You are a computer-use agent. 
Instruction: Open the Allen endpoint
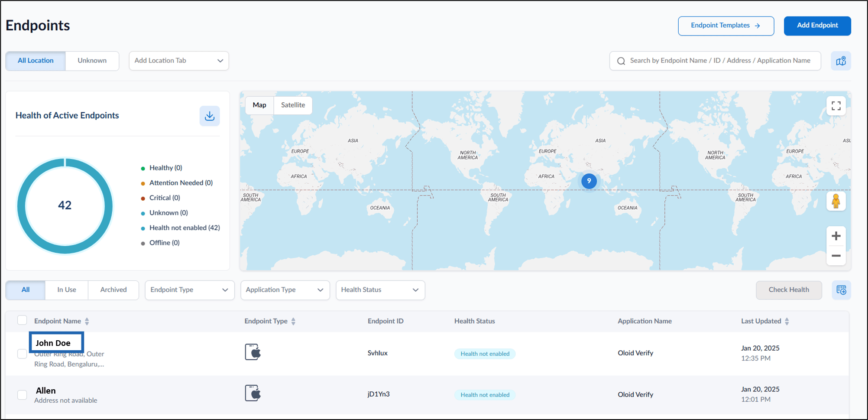(x=46, y=391)
